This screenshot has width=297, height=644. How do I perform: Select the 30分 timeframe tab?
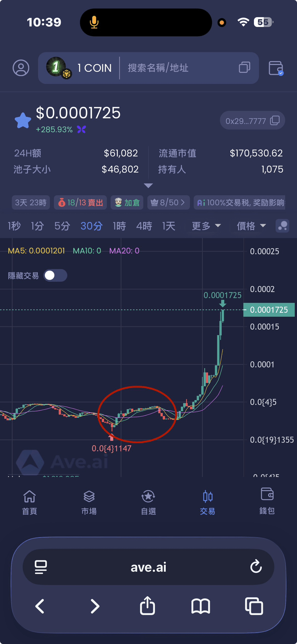pyautogui.click(x=91, y=226)
